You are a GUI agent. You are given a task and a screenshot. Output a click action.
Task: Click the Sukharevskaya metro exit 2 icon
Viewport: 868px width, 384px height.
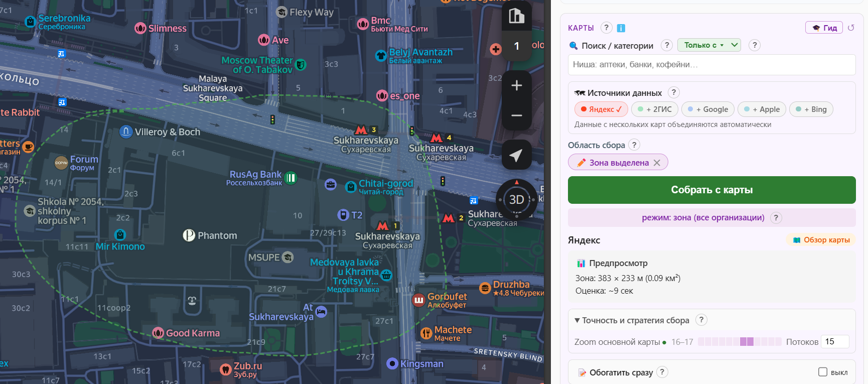(x=449, y=218)
